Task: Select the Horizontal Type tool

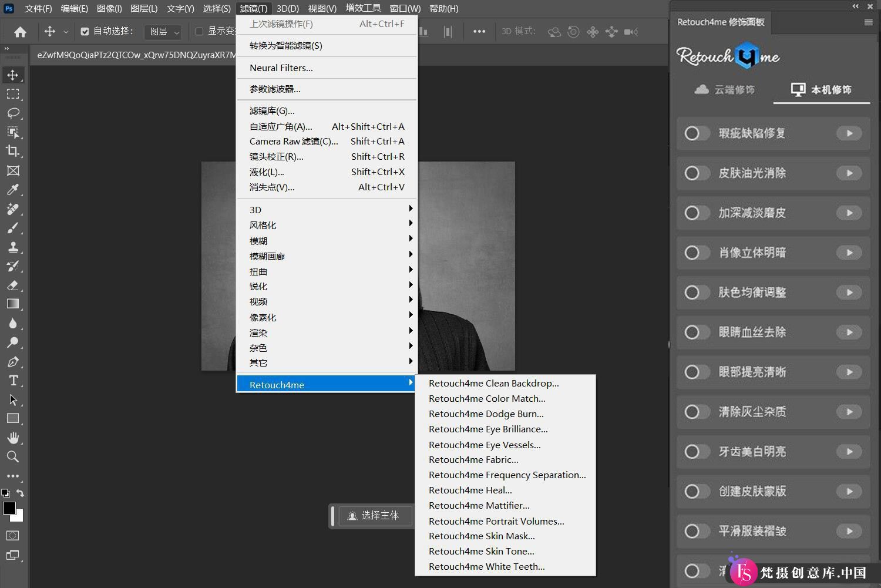Action: 13,380
